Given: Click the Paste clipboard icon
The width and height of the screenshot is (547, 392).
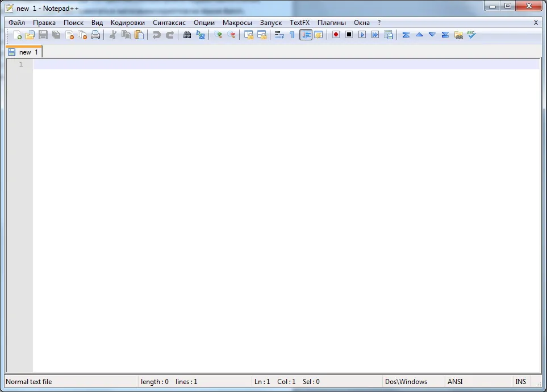Looking at the screenshot, I should 139,35.
